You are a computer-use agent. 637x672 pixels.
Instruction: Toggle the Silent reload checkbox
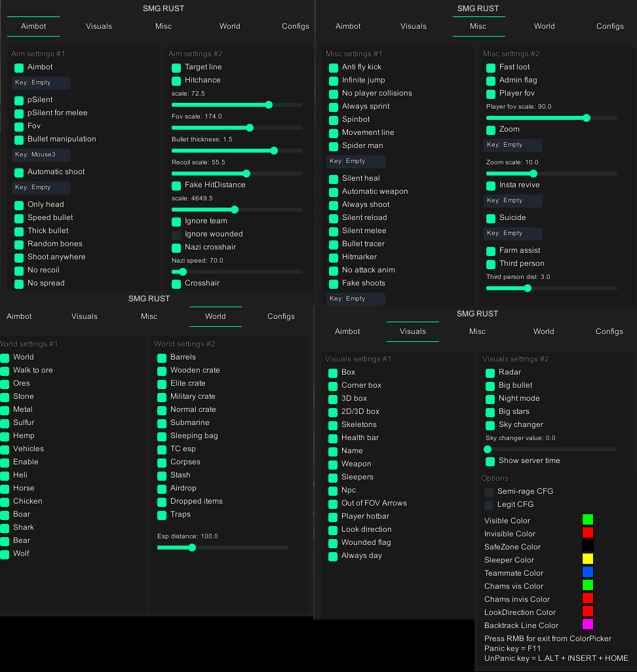334,219
